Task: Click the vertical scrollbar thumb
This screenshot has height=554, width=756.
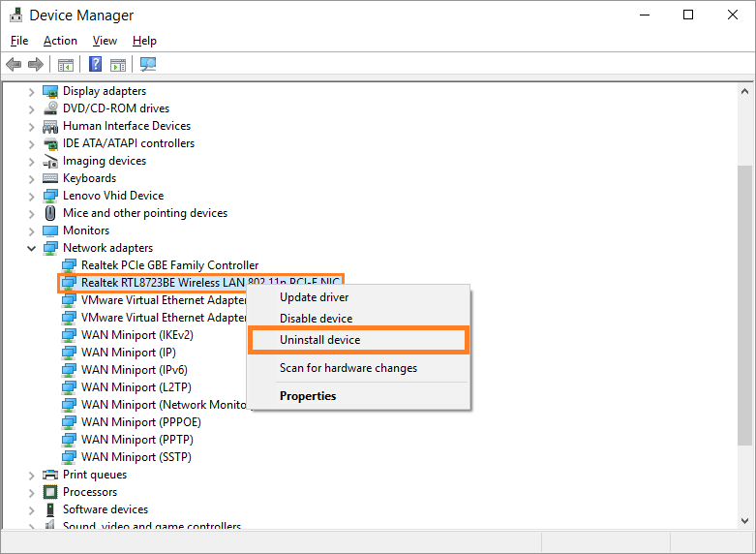Action: pos(744,305)
